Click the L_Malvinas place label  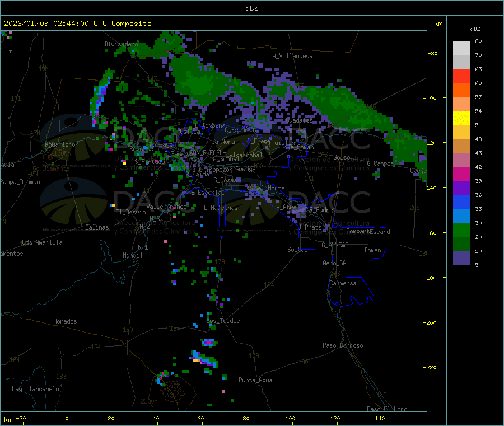click(x=221, y=208)
